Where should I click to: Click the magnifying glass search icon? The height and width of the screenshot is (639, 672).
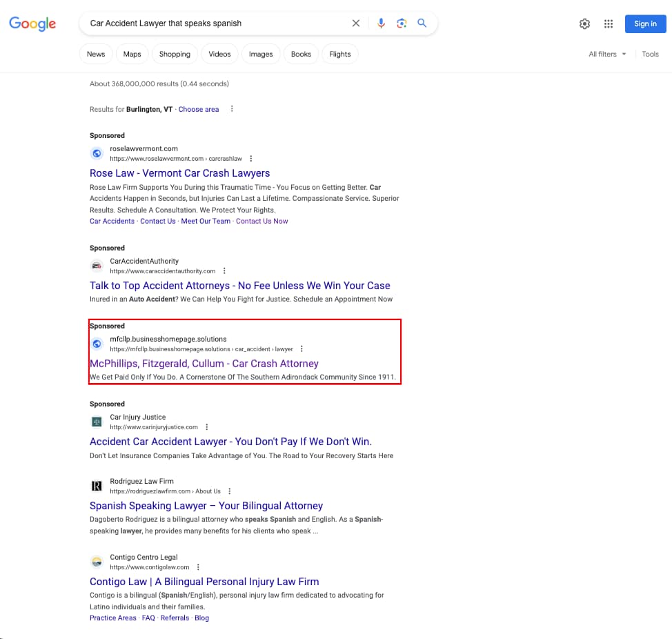422,23
